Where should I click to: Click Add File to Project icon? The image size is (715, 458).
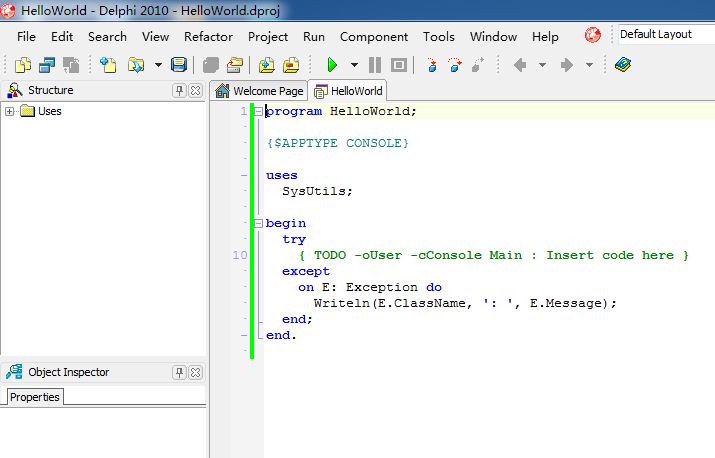tap(267, 65)
